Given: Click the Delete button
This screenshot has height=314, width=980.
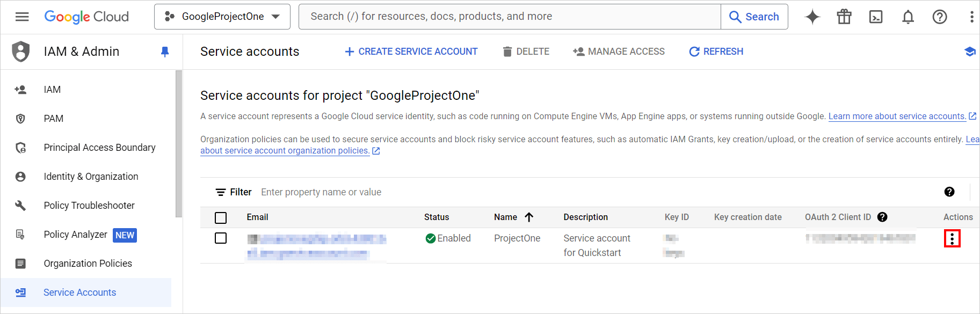Looking at the screenshot, I should pos(526,52).
